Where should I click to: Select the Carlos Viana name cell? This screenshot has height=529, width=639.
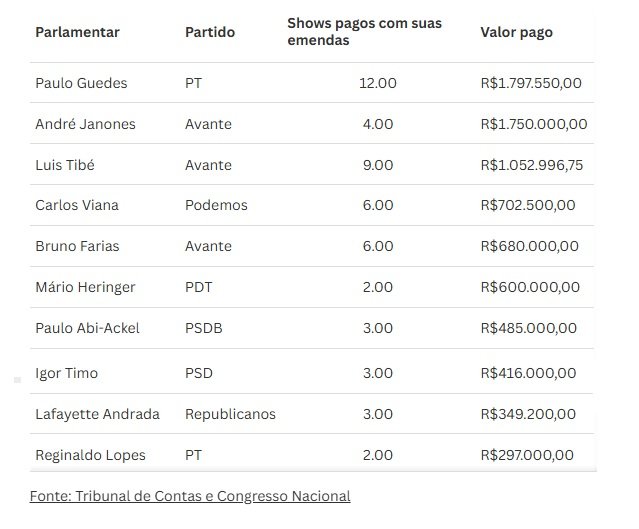[x=76, y=205]
